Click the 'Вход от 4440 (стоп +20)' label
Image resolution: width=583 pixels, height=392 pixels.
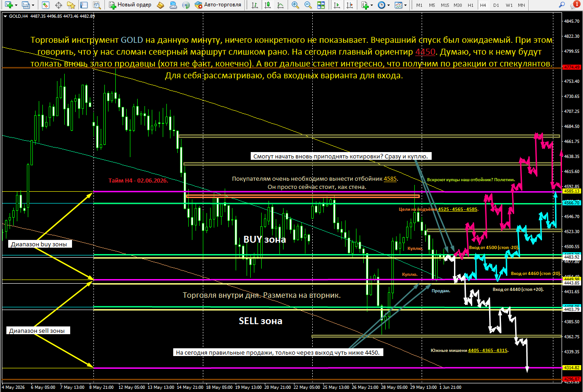(x=518, y=289)
